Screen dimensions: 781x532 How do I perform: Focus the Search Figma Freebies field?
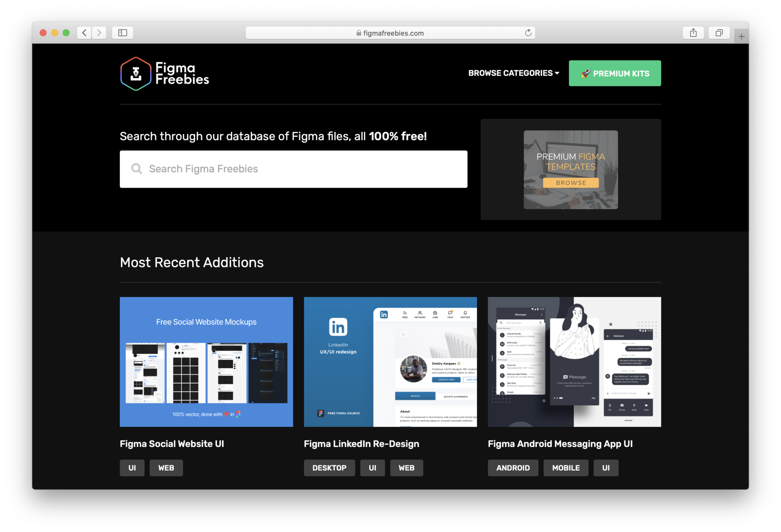coord(293,169)
